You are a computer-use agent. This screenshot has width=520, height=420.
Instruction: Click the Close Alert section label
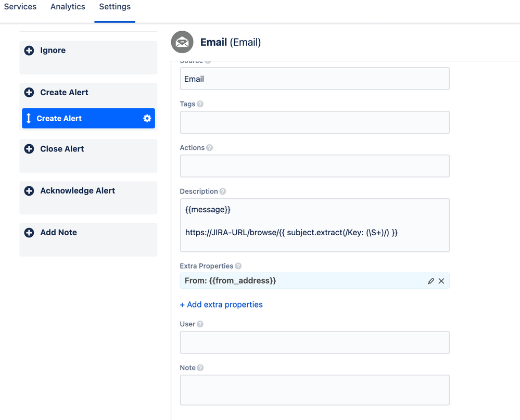(62, 149)
